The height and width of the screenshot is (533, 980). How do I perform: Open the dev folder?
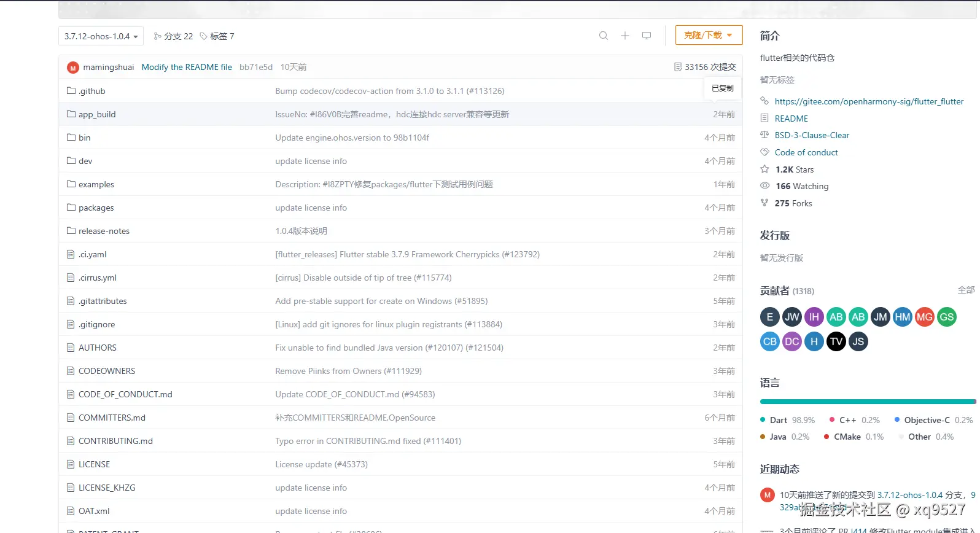pos(85,161)
